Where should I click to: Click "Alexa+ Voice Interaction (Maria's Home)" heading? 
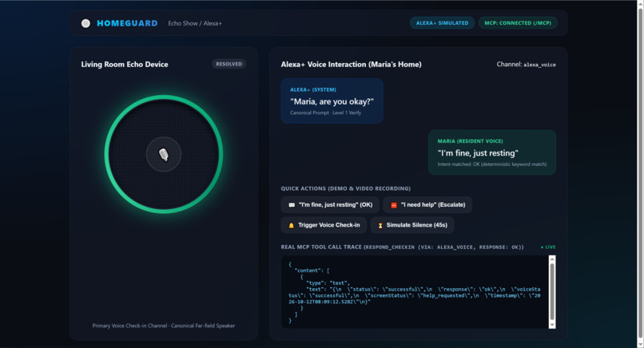pos(351,65)
